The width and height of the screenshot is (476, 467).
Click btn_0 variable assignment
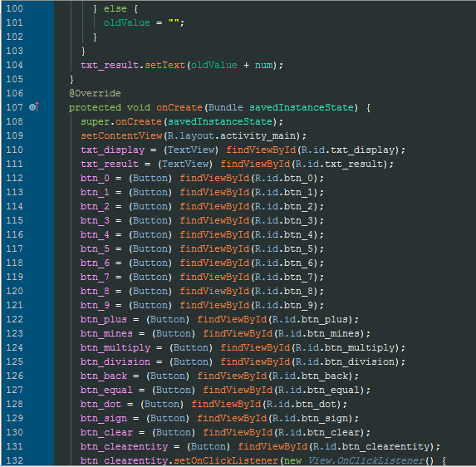[x=95, y=178]
